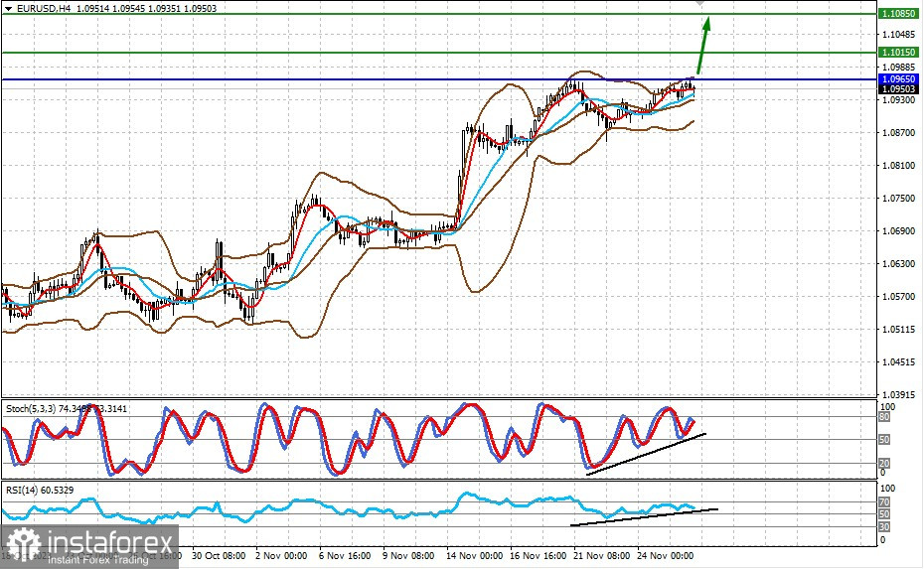Select the green horizontal line at 1.10150

pos(439,53)
